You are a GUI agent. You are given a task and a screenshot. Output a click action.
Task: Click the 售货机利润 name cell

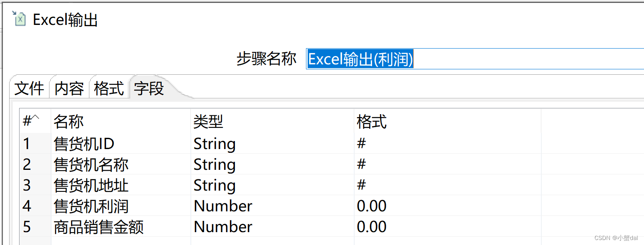[121, 206]
